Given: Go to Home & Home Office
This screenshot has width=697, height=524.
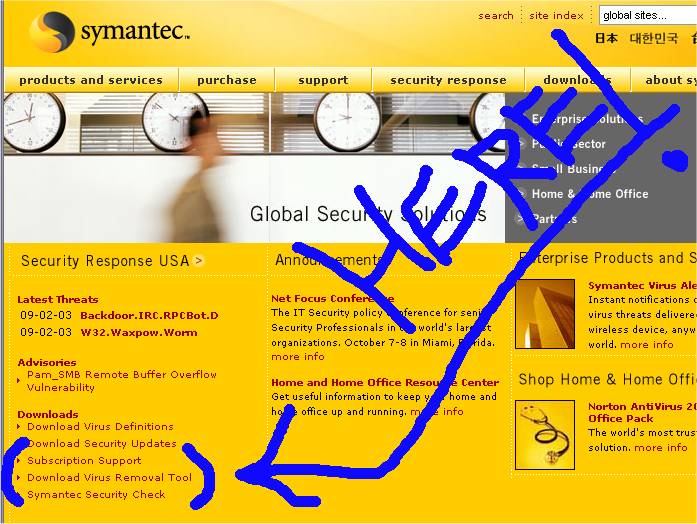Looking at the screenshot, I should 590,194.
